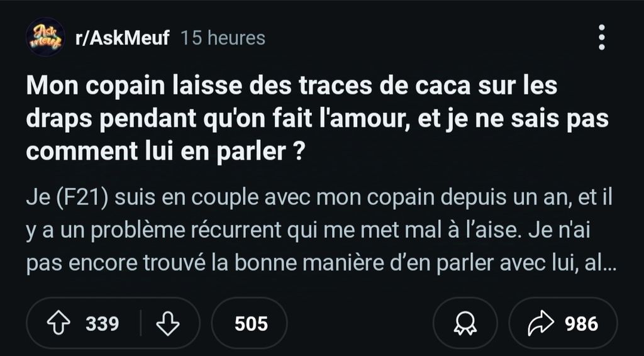The width and height of the screenshot is (644, 356).
Task: Click the AskMeuf community avatar
Action: point(45,38)
